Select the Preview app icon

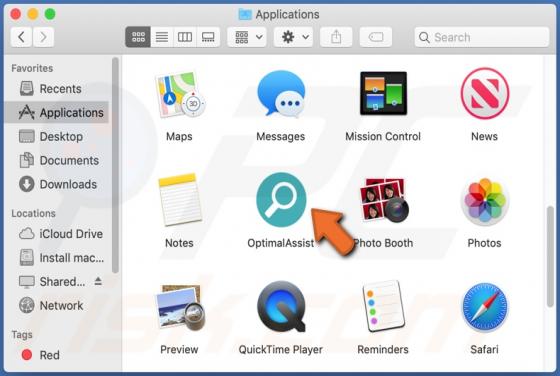pos(180,307)
